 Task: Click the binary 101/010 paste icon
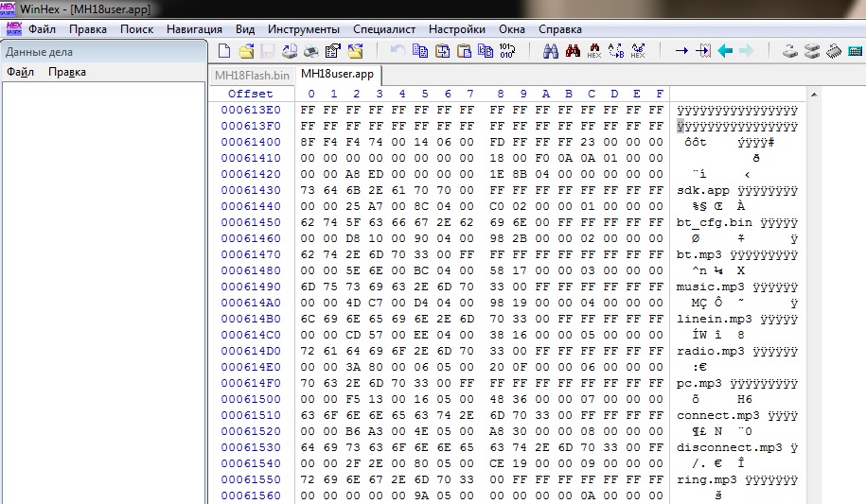tap(507, 51)
